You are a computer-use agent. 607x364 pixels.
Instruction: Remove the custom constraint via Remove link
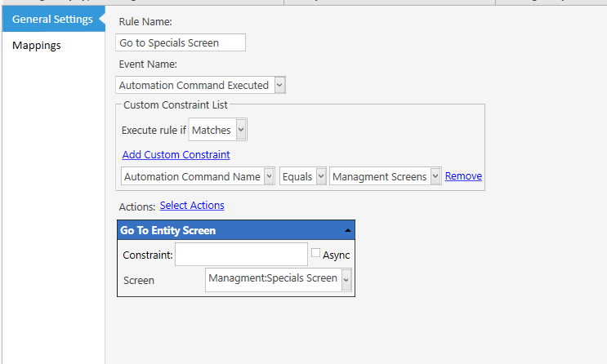(x=463, y=176)
